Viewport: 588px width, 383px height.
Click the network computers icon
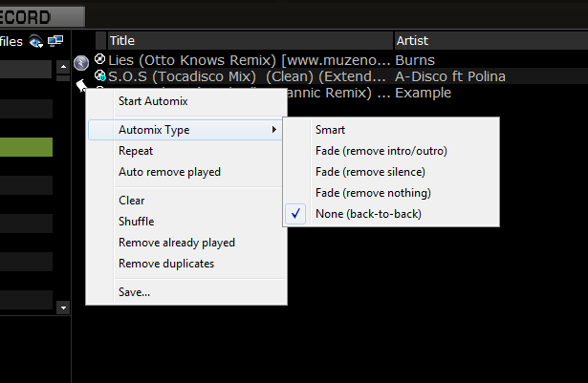(x=54, y=40)
